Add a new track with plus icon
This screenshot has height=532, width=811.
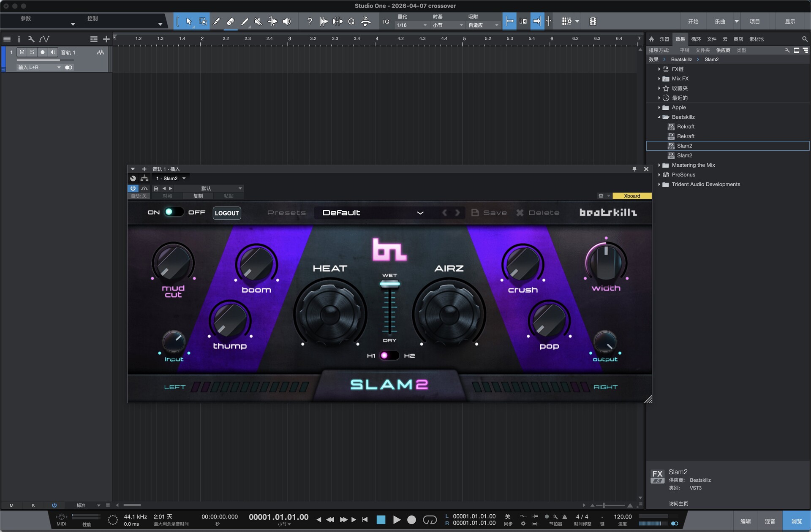(106, 39)
